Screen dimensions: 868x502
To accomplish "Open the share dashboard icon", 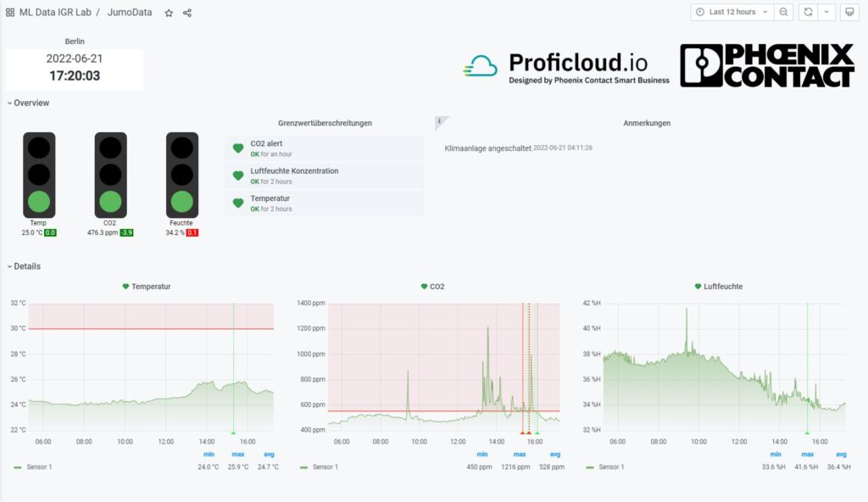I will (x=187, y=13).
